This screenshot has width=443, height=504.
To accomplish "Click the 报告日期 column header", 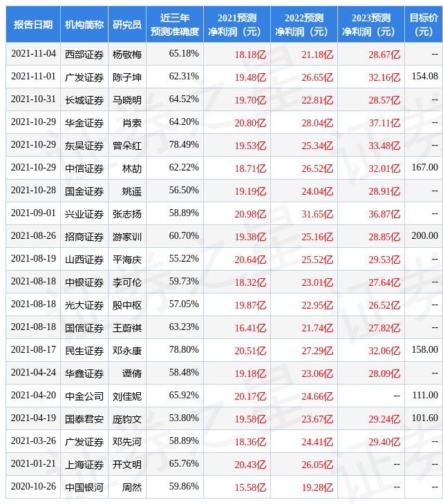I will pos(33,24).
